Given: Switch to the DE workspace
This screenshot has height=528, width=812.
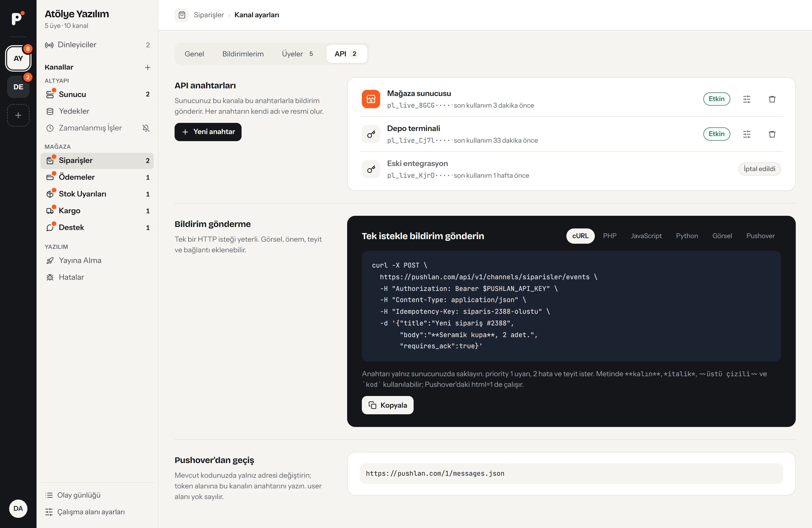Looking at the screenshot, I should pos(18,87).
